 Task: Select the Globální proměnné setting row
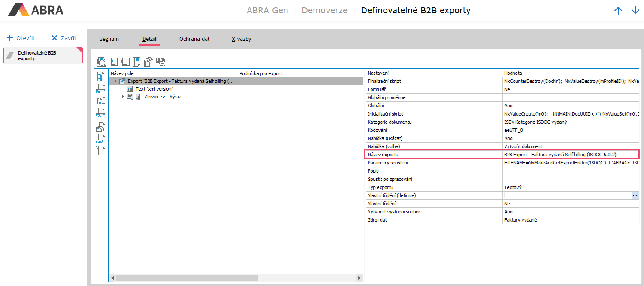(x=502, y=97)
